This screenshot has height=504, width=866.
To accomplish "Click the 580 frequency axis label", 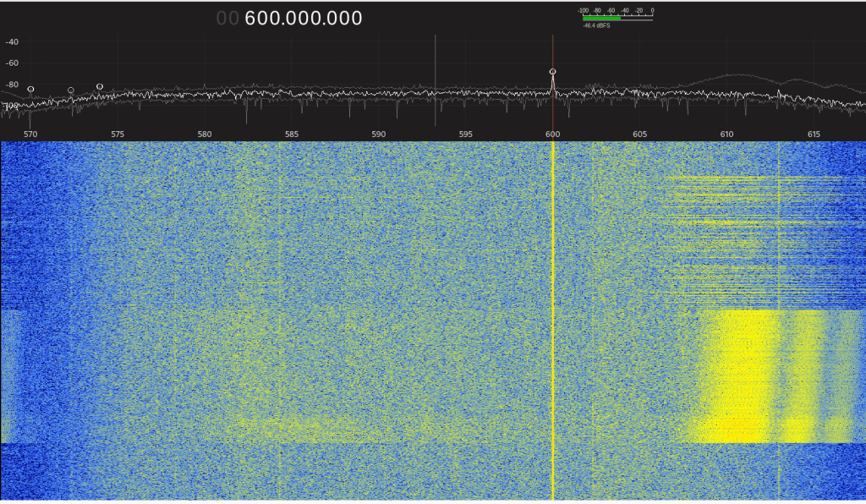I will coord(205,134).
